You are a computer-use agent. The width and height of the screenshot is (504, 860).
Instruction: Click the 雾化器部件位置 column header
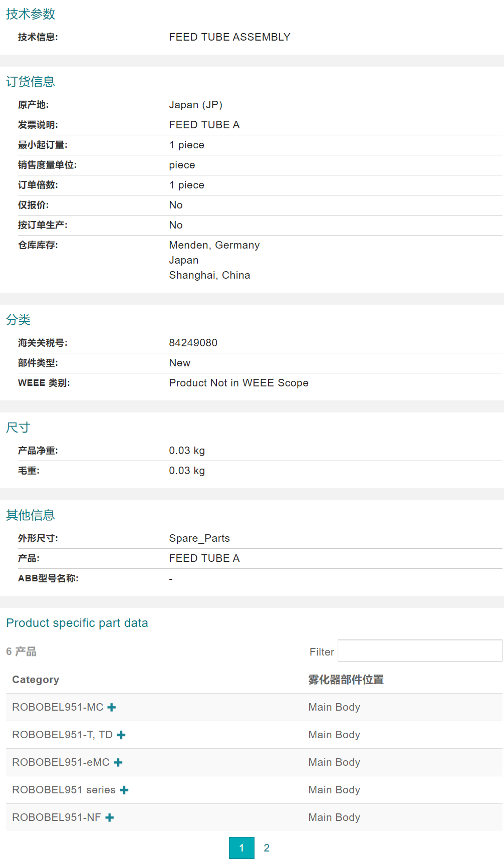point(346,680)
